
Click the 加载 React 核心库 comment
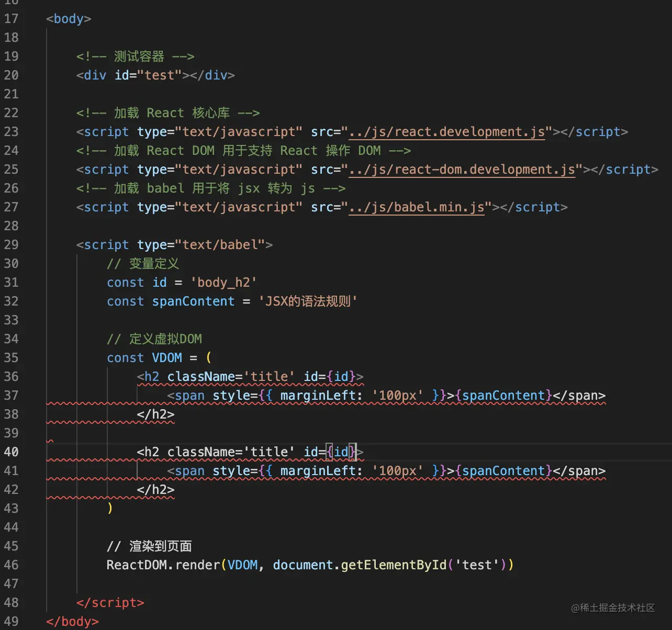(168, 113)
